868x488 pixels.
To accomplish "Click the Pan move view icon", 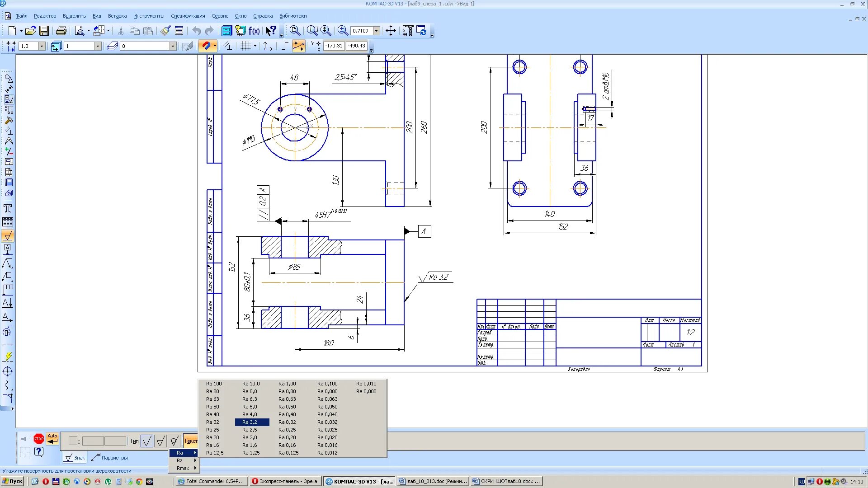I will pyautogui.click(x=391, y=31).
